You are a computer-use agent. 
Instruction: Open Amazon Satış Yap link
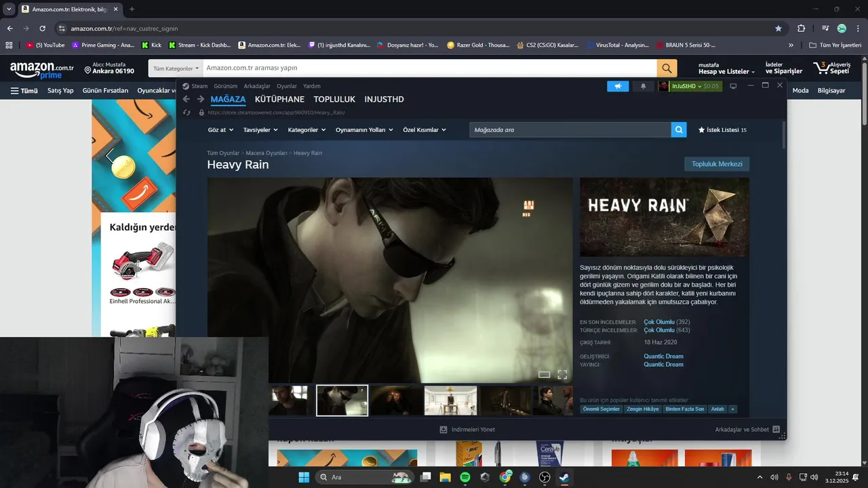click(60, 90)
